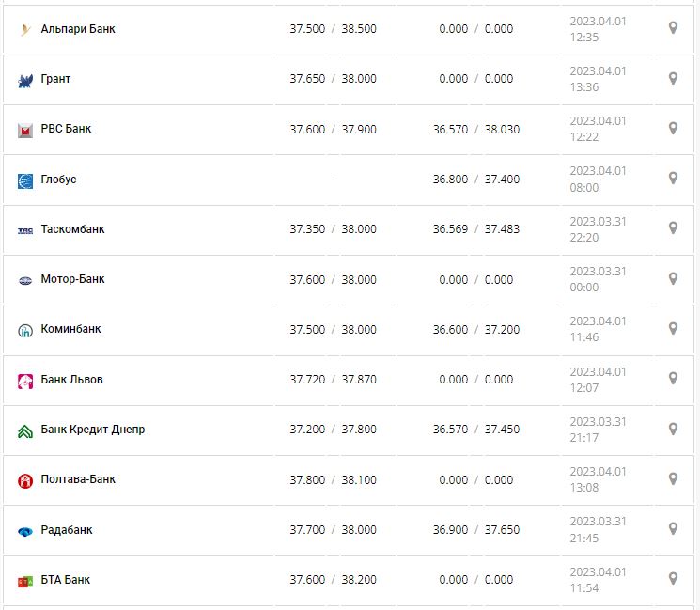This screenshot has height=610, width=700.
Task: Open the Альпари Банк link
Action: (78, 29)
